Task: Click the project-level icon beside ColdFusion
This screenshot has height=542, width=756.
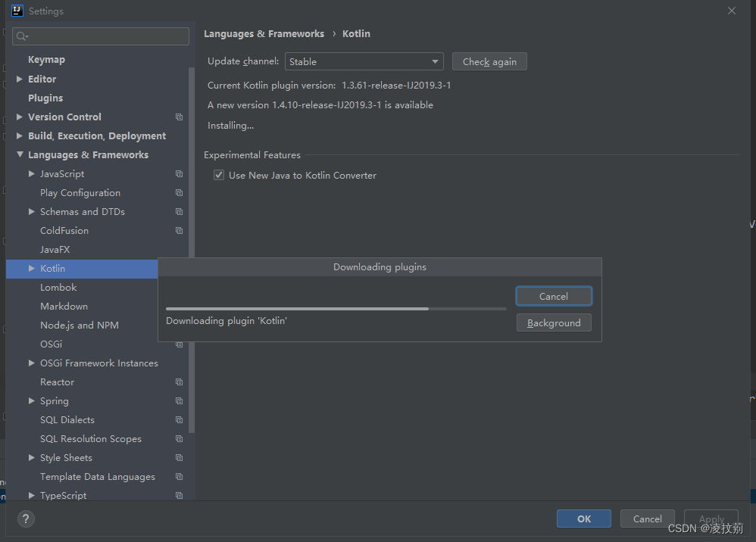Action: click(x=179, y=231)
